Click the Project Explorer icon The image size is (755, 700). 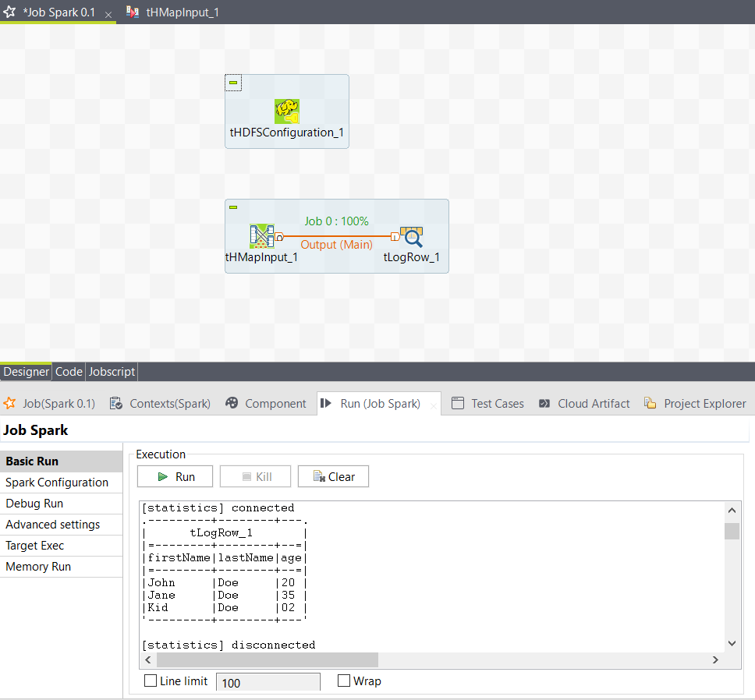coord(650,403)
